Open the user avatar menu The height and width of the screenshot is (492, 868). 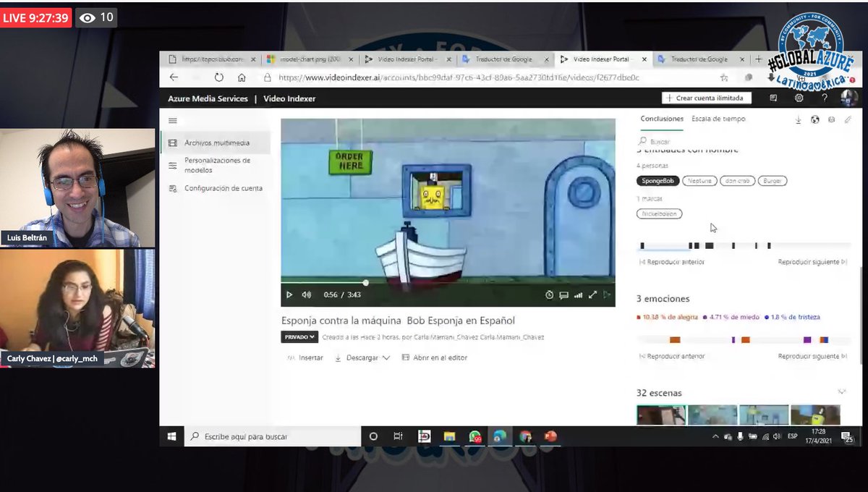pyautogui.click(x=849, y=98)
